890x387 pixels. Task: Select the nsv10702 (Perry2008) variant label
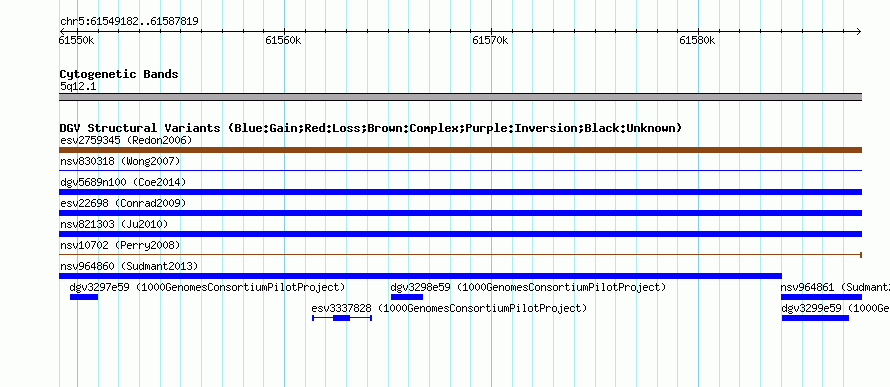click(120, 245)
